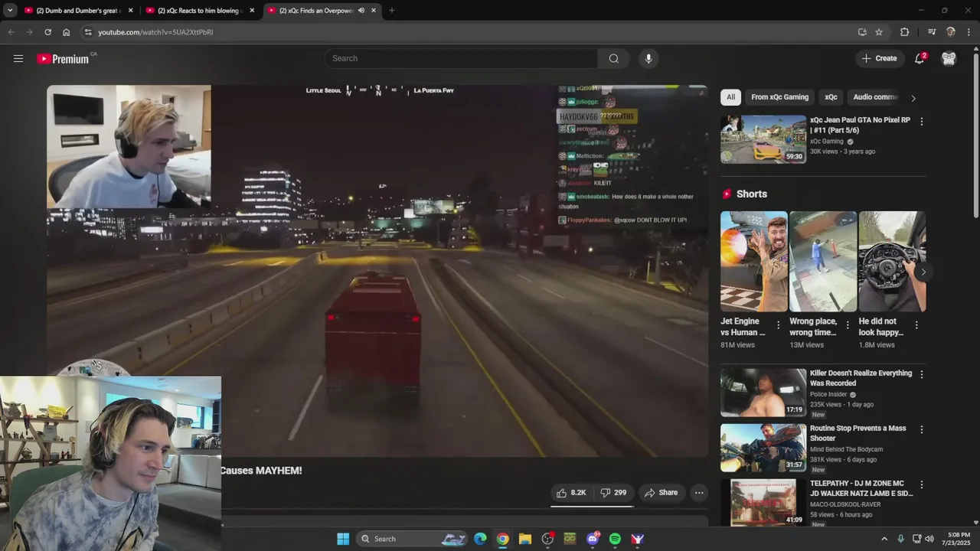Open the TELEPATHY DJ M Zone thumbnail

coord(763,503)
